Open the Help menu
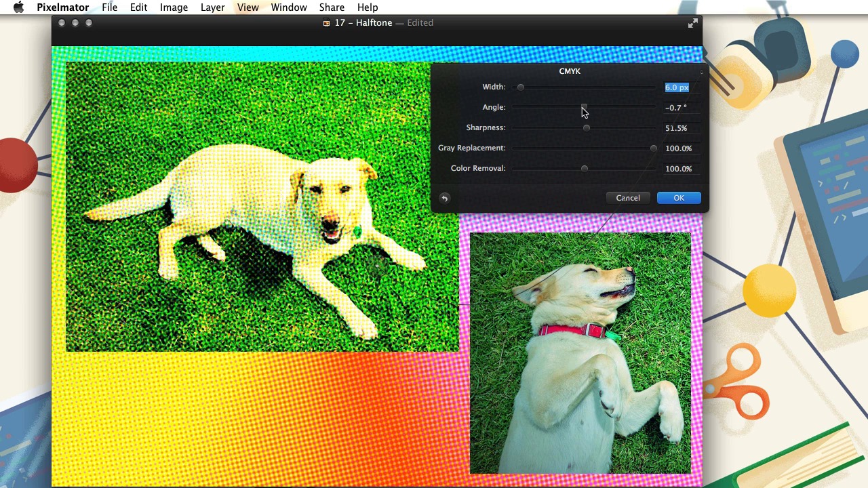 click(x=368, y=7)
